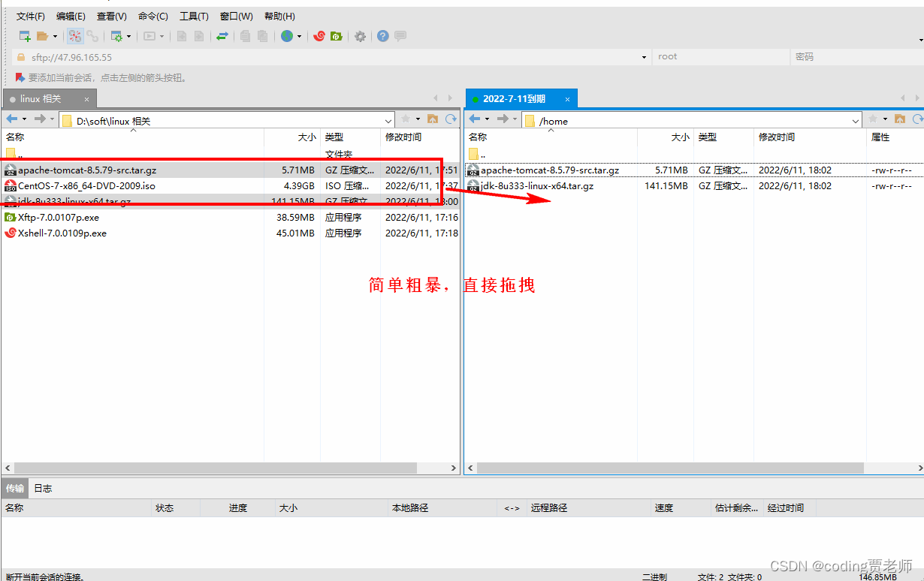Open the 帮助(H) menu
Image resolution: width=924 pixels, height=581 pixels.
[279, 17]
